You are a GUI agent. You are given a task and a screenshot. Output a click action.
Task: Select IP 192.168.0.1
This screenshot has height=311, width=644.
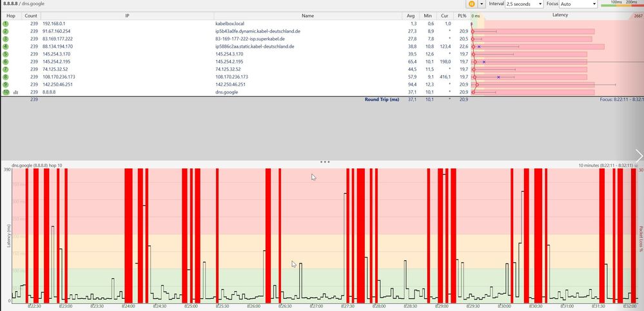point(54,24)
